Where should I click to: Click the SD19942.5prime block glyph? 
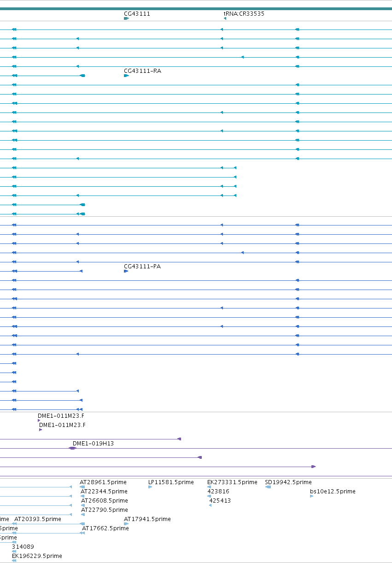click(268, 487)
